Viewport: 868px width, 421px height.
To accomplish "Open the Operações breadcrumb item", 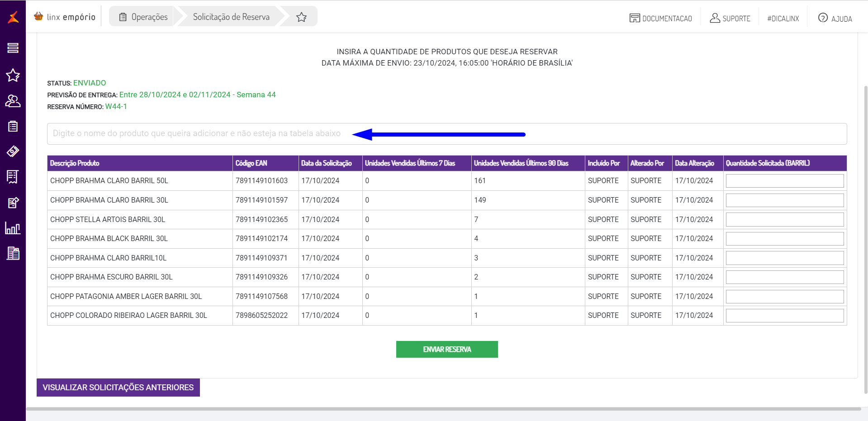I will 143,17.
